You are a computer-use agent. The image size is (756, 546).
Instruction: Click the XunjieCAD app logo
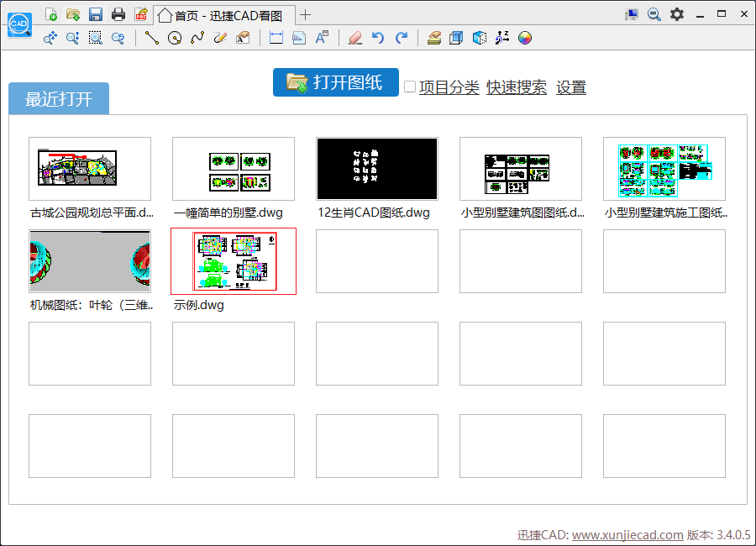tap(19, 24)
